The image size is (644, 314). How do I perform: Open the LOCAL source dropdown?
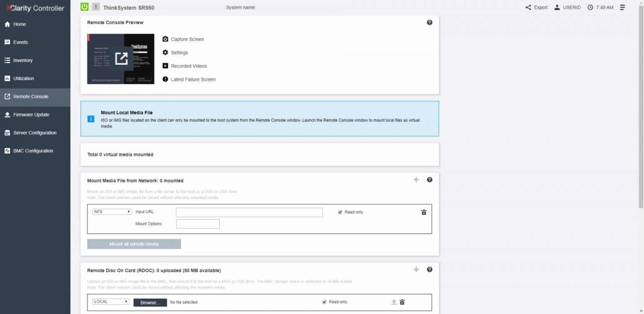(x=111, y=301)
